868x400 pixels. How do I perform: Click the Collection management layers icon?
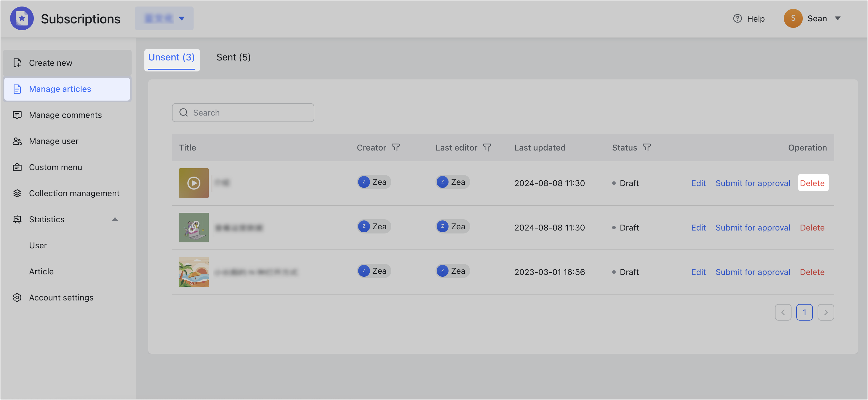[x=17, y=193]
